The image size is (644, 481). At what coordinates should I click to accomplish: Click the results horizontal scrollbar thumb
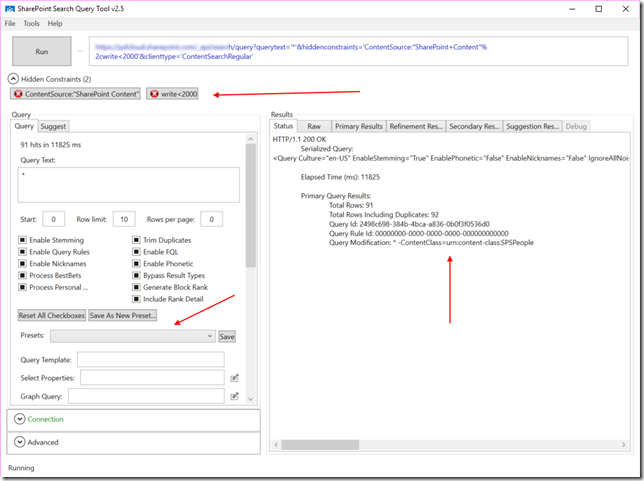(320, 444)
